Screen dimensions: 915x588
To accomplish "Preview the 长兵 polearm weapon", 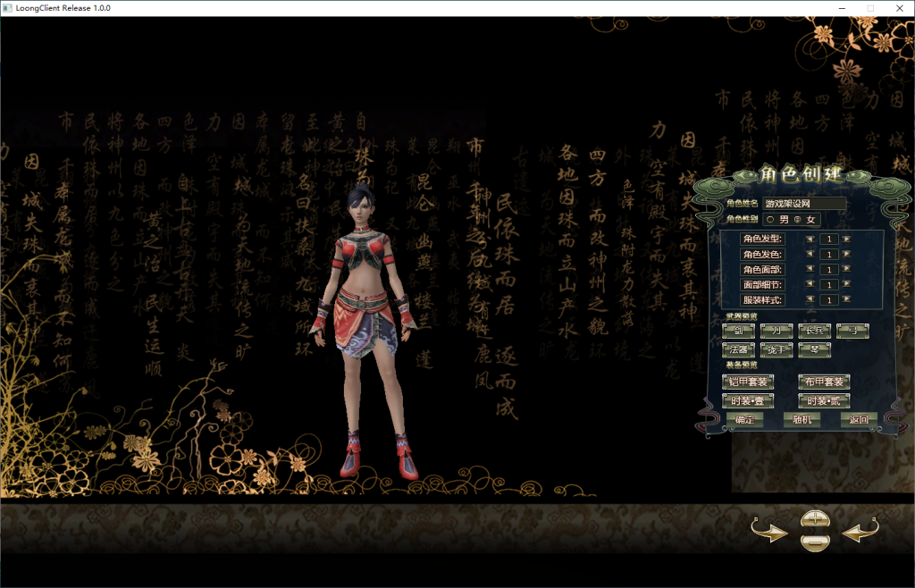I will pyautogui.click(x=815, y=332).
